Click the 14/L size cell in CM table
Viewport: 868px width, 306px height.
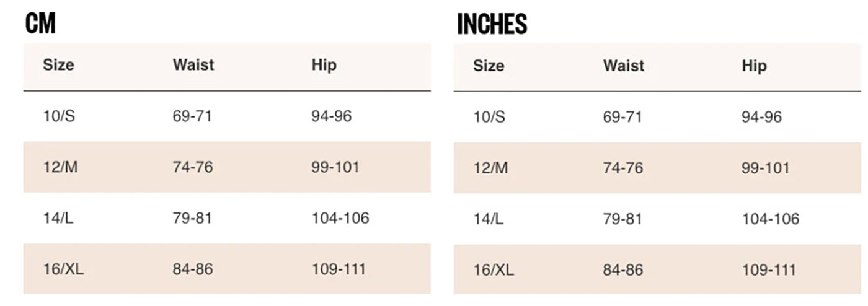(58, 218)
